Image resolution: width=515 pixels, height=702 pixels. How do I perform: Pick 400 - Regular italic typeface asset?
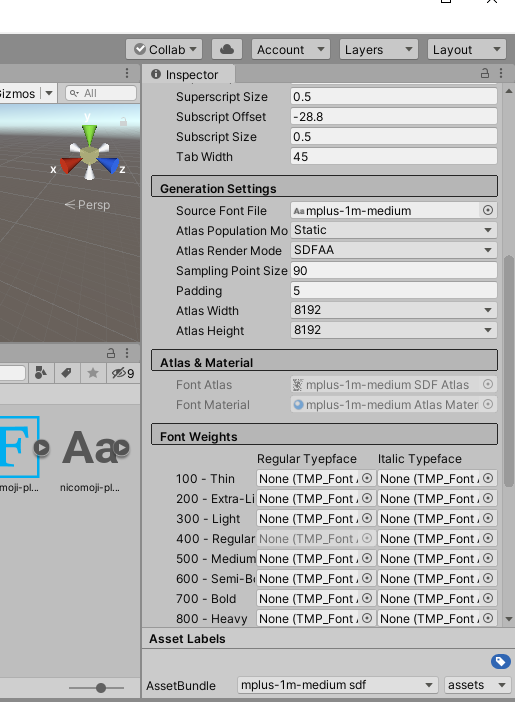[488, 538]
